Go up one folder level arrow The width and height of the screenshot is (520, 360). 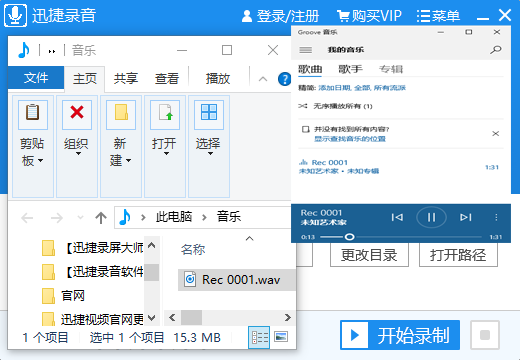(101, 218)
